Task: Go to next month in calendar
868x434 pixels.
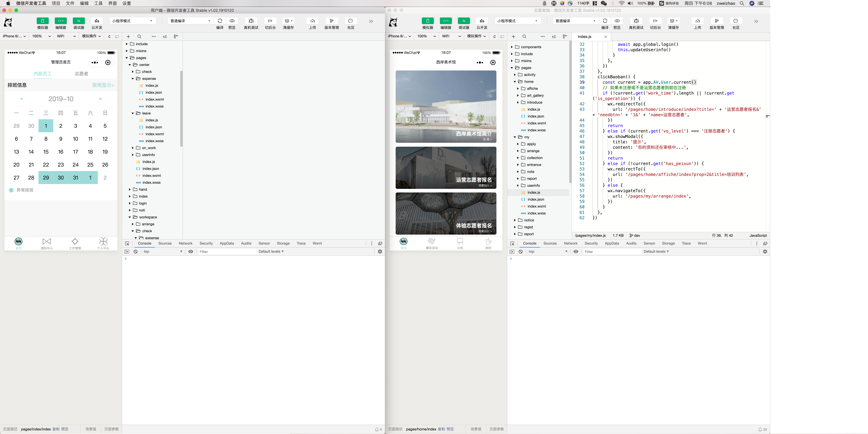Action: (100, 99)
